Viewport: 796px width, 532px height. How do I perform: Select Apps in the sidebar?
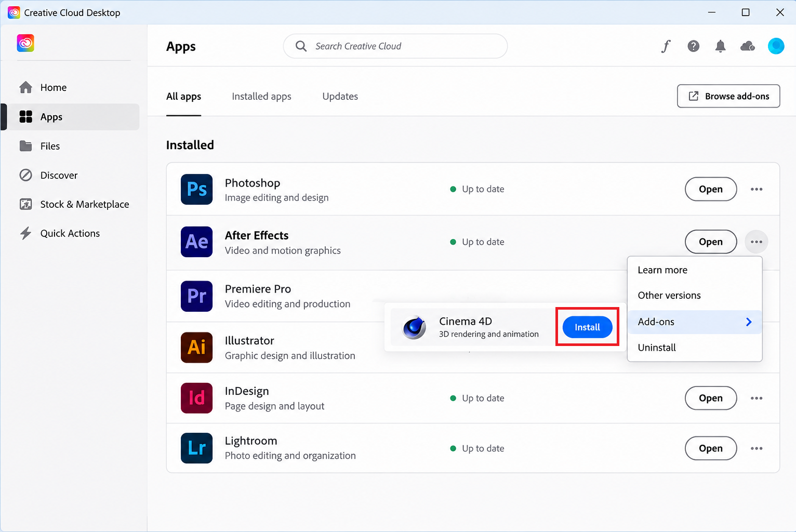click(73, 117)
